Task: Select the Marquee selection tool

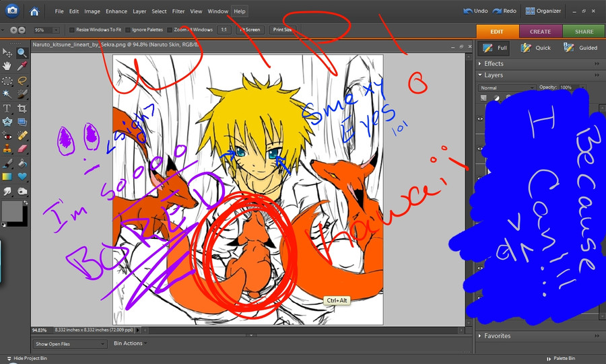Action: [x=7, y=81]
